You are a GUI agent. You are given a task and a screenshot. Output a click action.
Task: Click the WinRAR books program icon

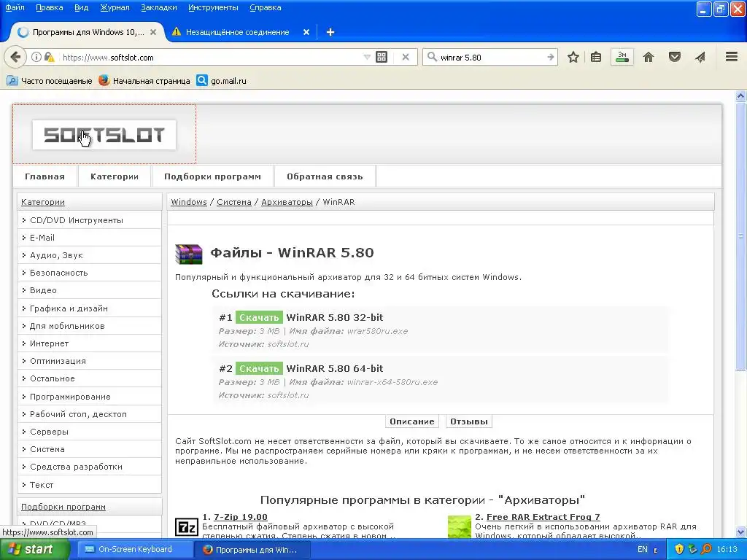click(189, 253)
